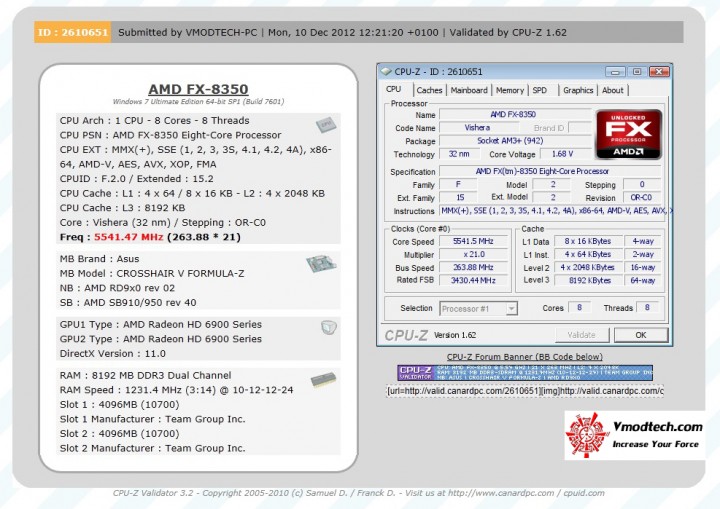Open the About tab
The width and height of the screenshot is (720, 509).
point(613,90)
